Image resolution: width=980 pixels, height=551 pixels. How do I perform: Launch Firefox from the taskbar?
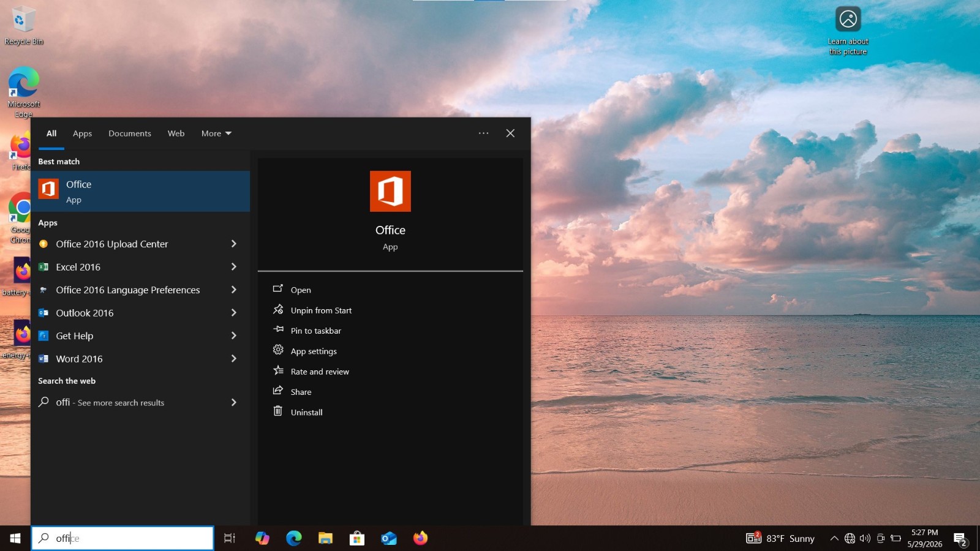[x=420, y=538]
